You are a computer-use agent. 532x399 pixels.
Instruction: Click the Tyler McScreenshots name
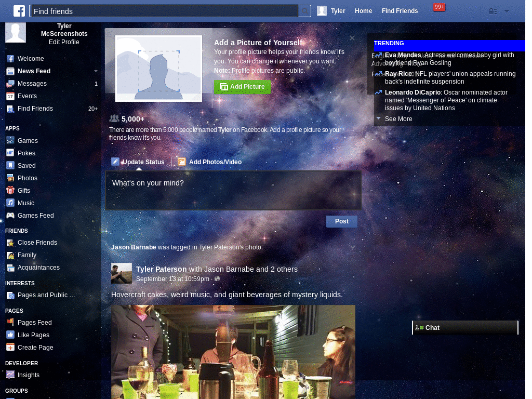click(64, 30)
